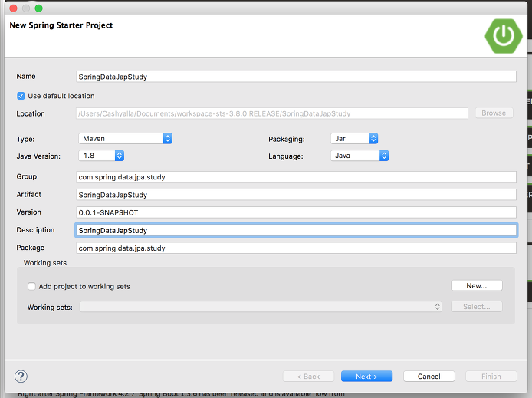Screen dimensions: 532x398
Task: Open the Type dropdown showing Maven
Action: pos(125,139)
